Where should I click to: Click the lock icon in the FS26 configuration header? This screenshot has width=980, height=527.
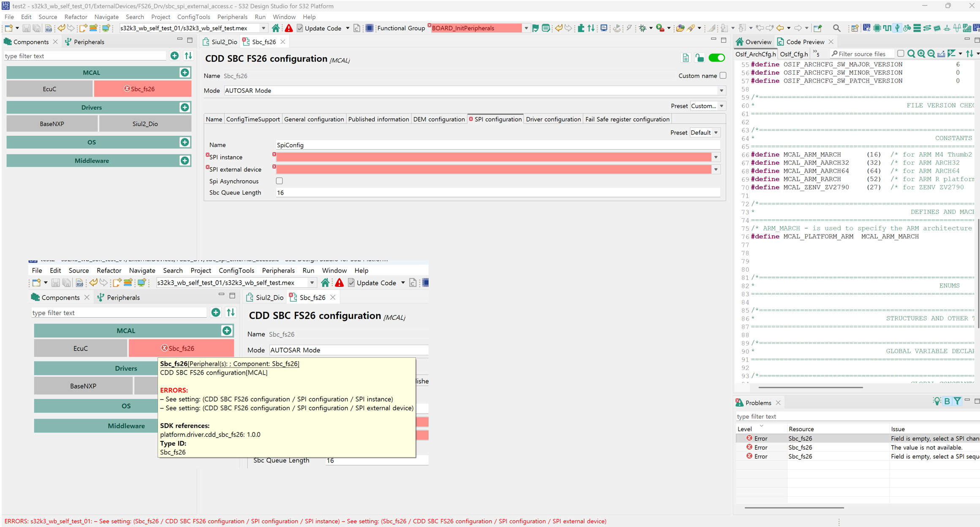[x=699, y=58]
